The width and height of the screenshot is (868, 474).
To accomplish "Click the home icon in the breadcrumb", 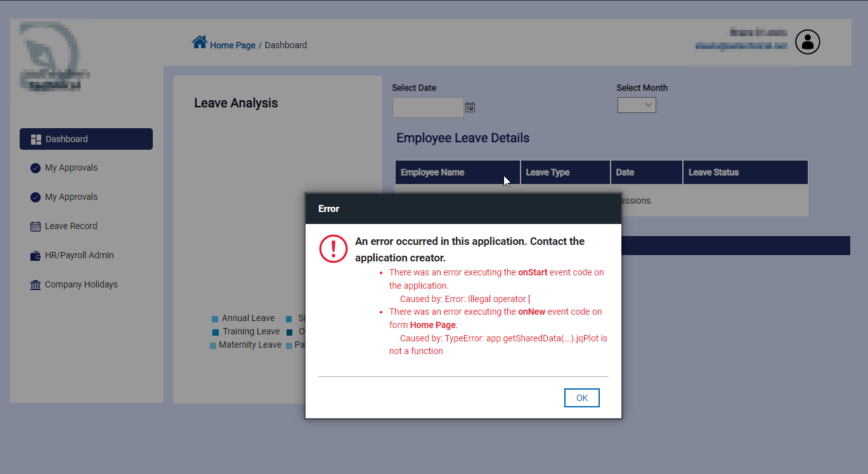I will coord(200,43).
